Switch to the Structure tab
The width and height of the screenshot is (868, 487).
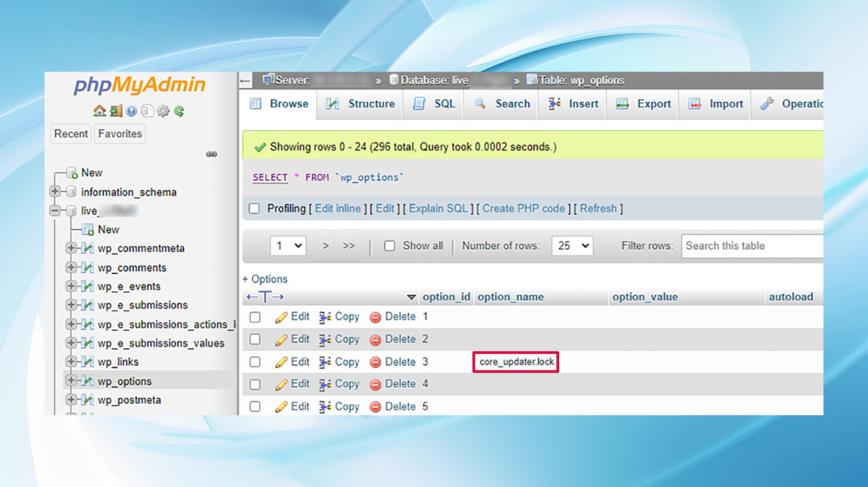click(x=360, y=104)
